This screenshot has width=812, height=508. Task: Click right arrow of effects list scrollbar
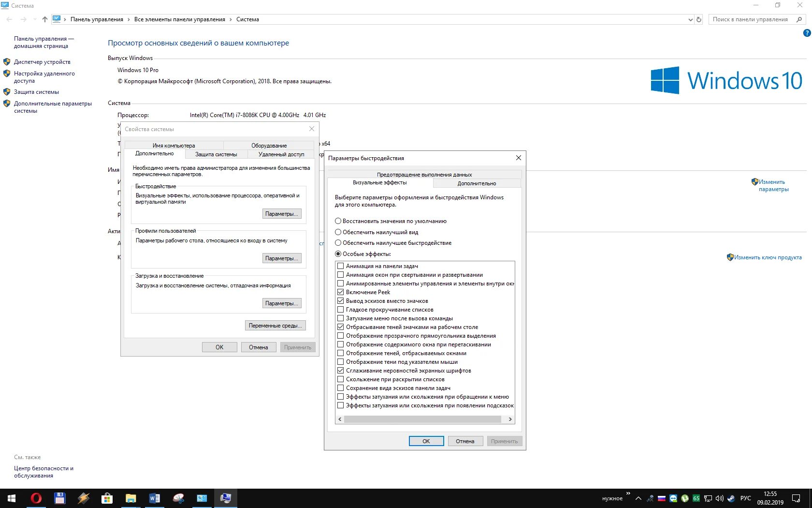[x=510, y=419]
